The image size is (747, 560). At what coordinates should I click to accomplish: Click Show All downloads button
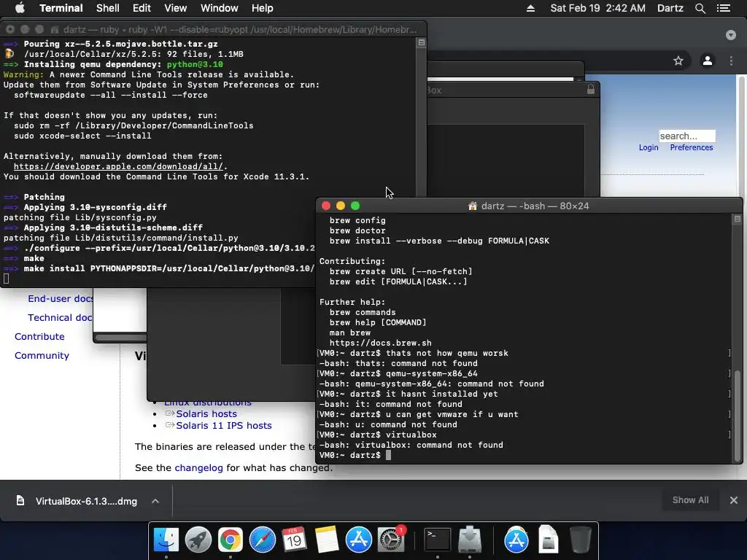point(690,500)
